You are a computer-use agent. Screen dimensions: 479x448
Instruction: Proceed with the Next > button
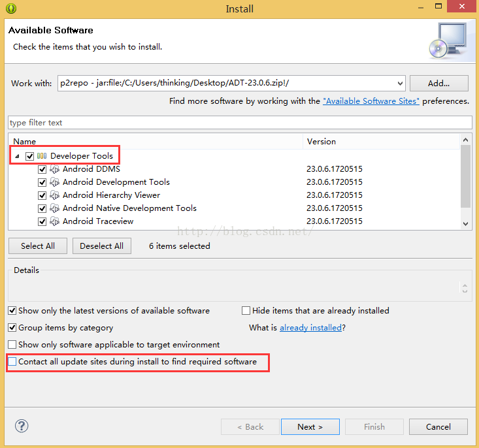coord(310,426)
